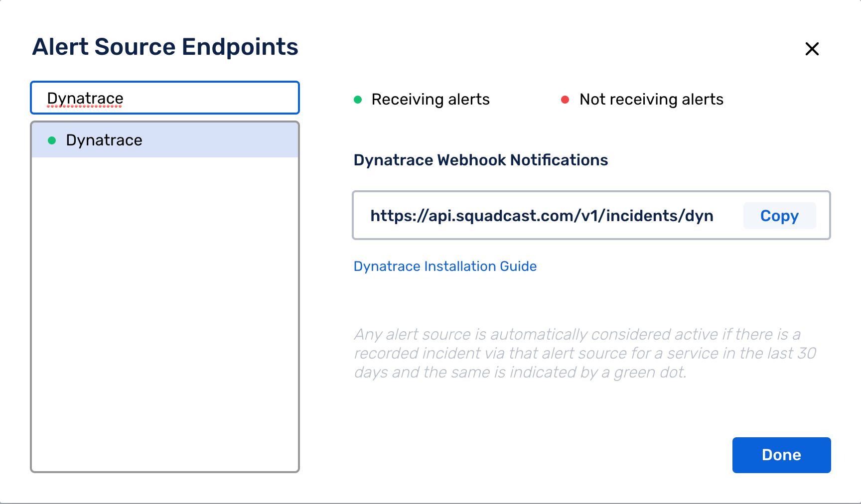Screen dimensions: 861x504
Task: Click the red-underlined 'Dynatrace' text in the search box
Action: click(x=85, y=99)
